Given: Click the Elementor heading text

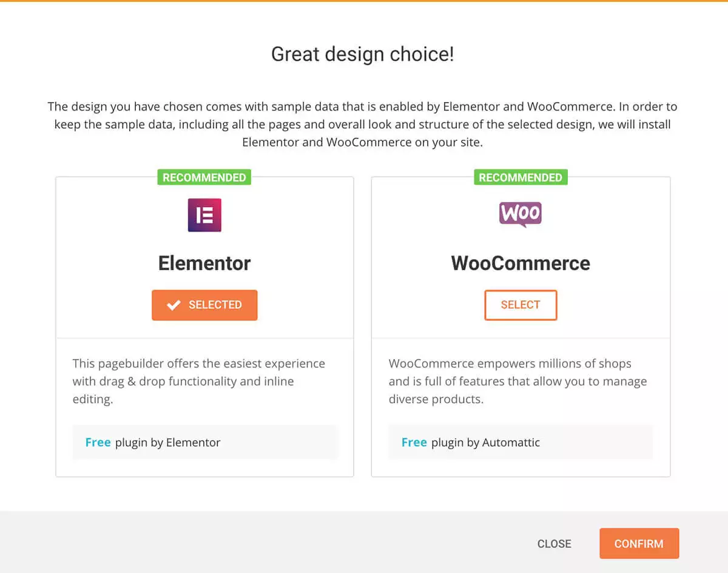Looking at the screenshot, I should (204, 263).
